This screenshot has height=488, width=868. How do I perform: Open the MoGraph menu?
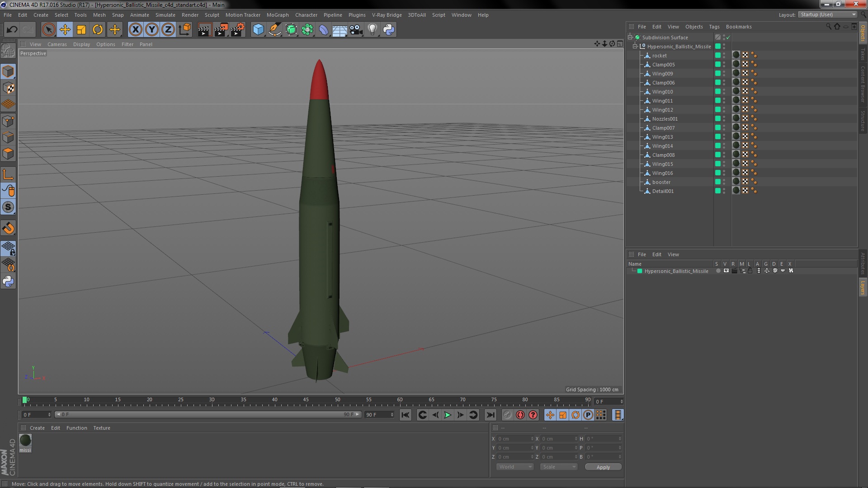277,15
